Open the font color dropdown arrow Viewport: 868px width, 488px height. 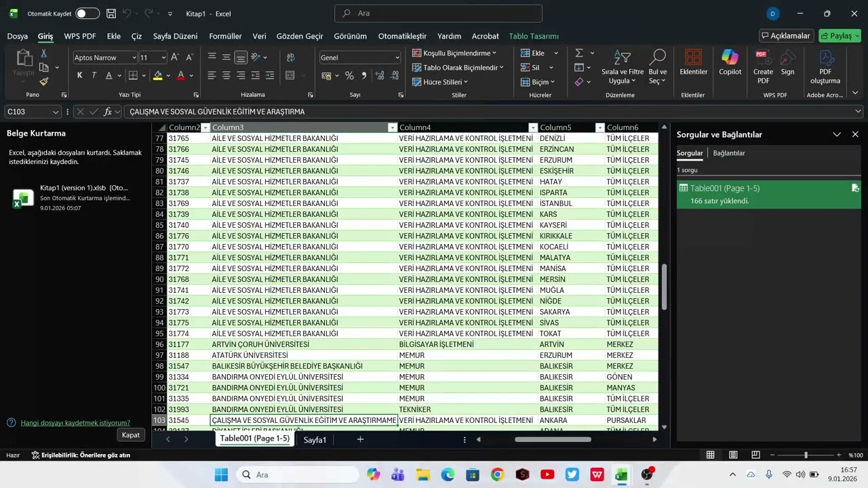191,75
